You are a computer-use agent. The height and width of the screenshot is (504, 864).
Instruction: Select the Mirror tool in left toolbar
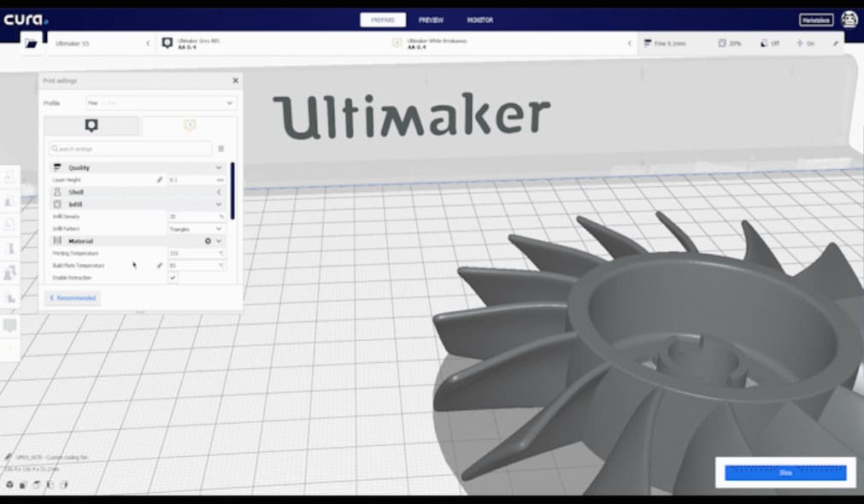pyautogui.click(x=9, y=249)
